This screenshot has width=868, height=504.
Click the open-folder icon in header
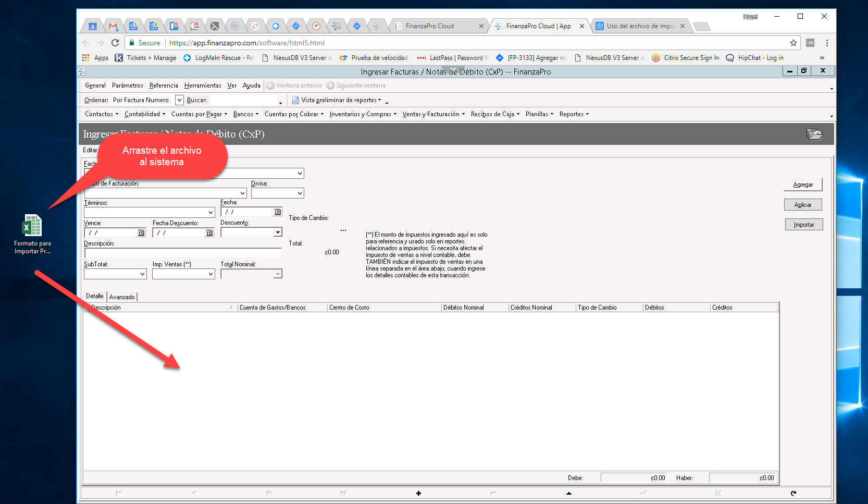click(x=814, y=134)
